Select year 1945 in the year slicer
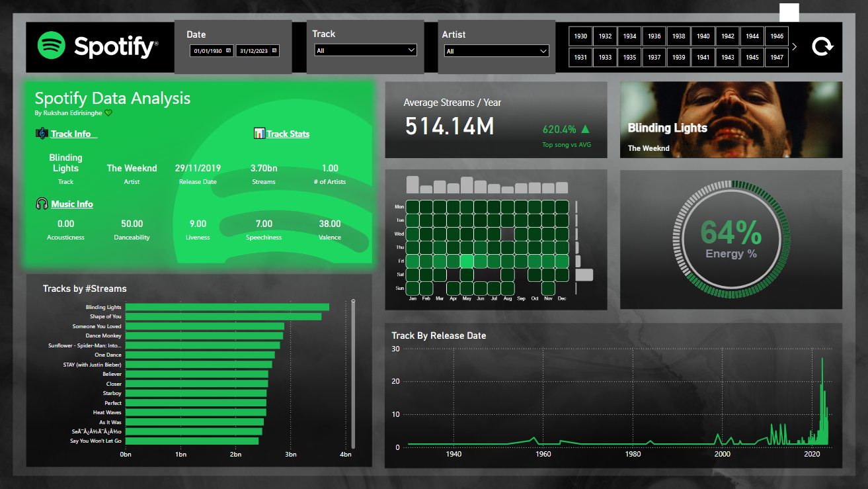 [x=752, y=57]
